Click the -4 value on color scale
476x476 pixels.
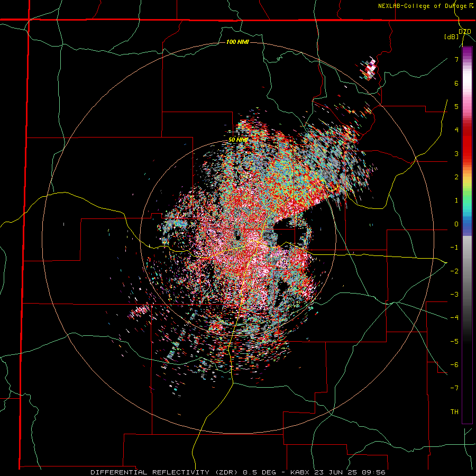pyautogui.click(x=454, y=317)
